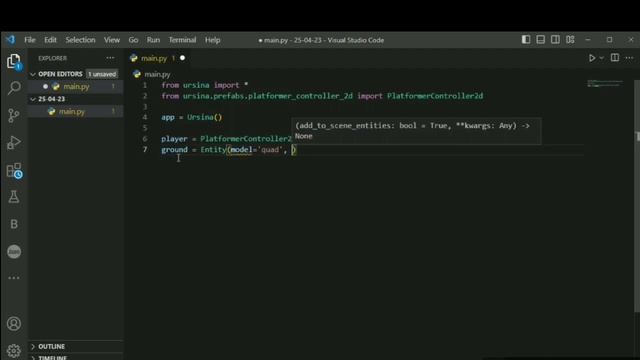
Task: Click the editor vertical scrollbar
Action: (637, 196)
